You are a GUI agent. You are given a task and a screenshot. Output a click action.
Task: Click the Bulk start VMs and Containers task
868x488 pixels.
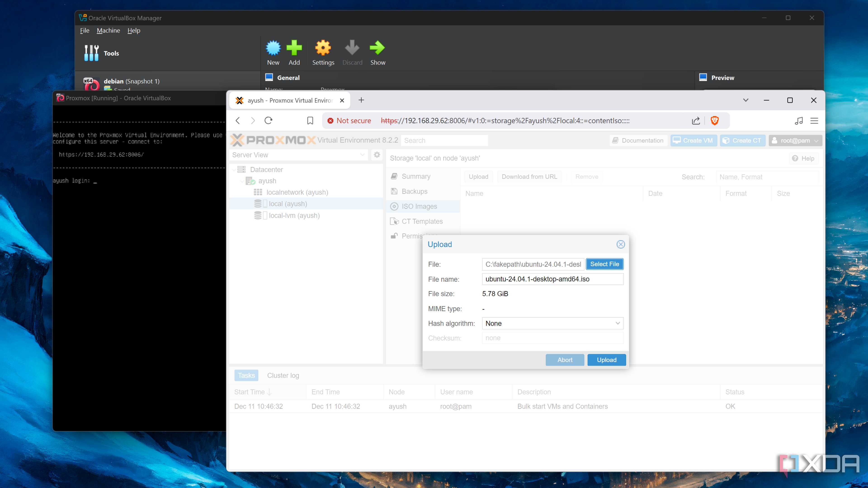pyautogui.click(x=526, y=406)
